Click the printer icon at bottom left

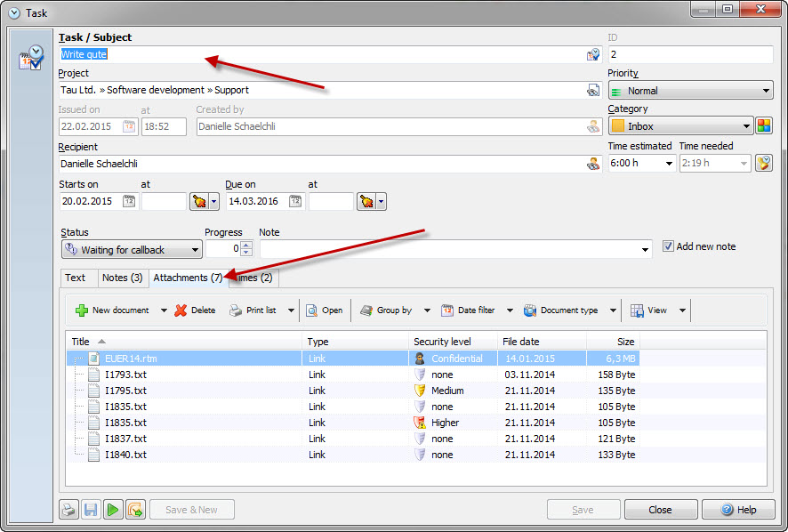pos(68,510)
